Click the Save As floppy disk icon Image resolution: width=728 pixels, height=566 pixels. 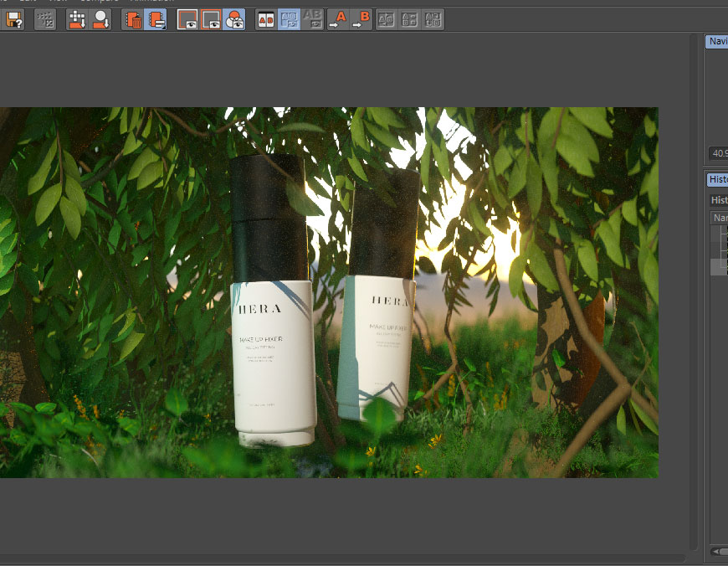click(14, 20)
